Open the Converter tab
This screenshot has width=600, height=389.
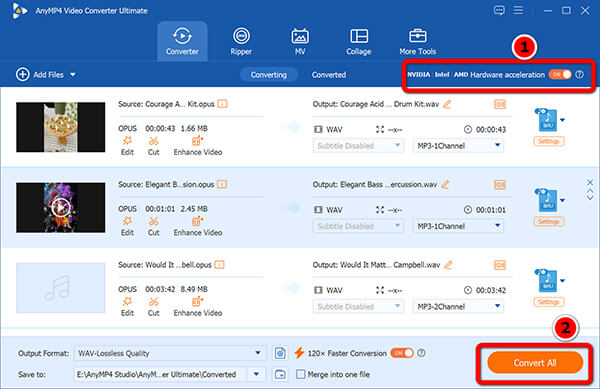click(182, 41)
